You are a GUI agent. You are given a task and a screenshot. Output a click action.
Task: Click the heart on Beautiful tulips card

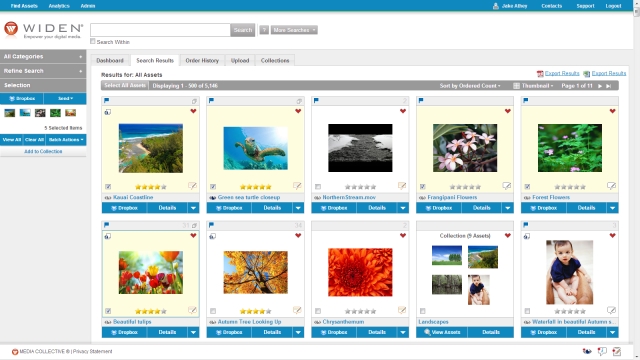click(x=193, y=236)
